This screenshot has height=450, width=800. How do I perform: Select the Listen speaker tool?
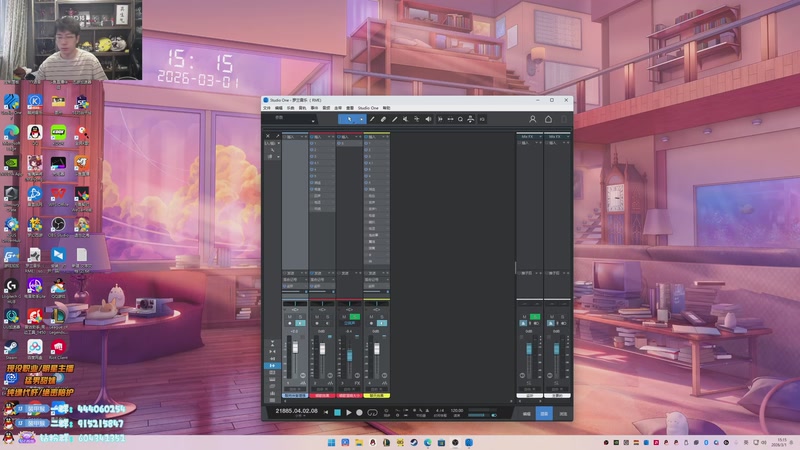(428, 119)
